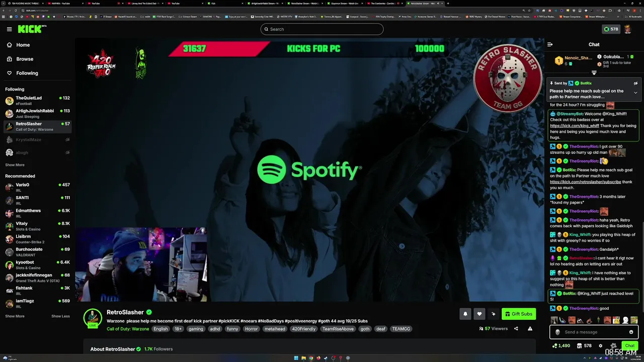Screen dimensions: 644x362
Task: Expand the gift sub leaderboard handle
Action: click(x=594, y=73)
